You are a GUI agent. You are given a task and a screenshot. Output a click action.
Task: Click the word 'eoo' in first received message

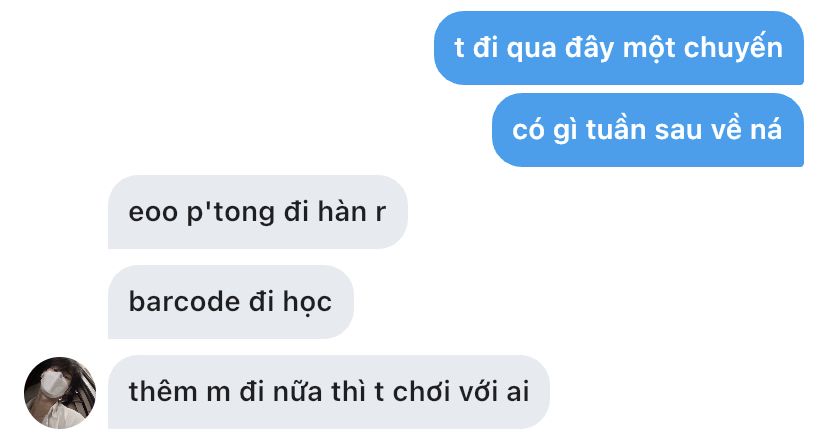coord(153,213)
